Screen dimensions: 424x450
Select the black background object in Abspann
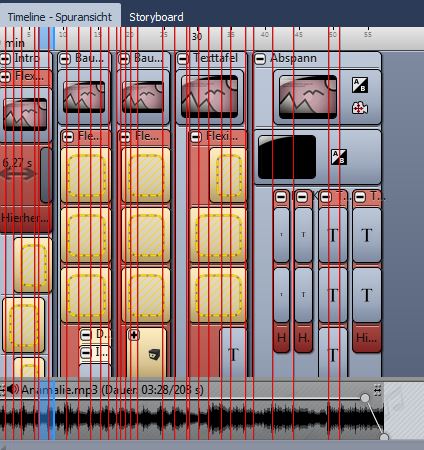(x=287, y=157)
